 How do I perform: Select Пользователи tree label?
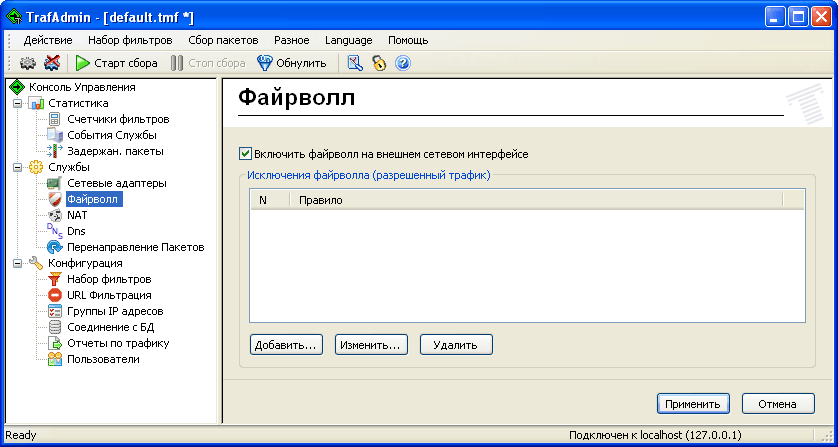click(103, 359)
